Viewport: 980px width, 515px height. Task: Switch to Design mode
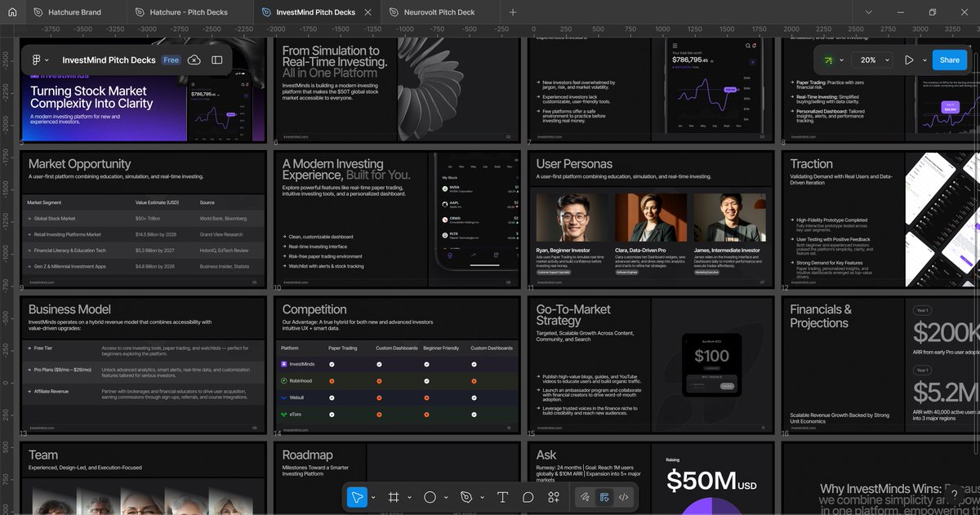click(x=604, y=496)
